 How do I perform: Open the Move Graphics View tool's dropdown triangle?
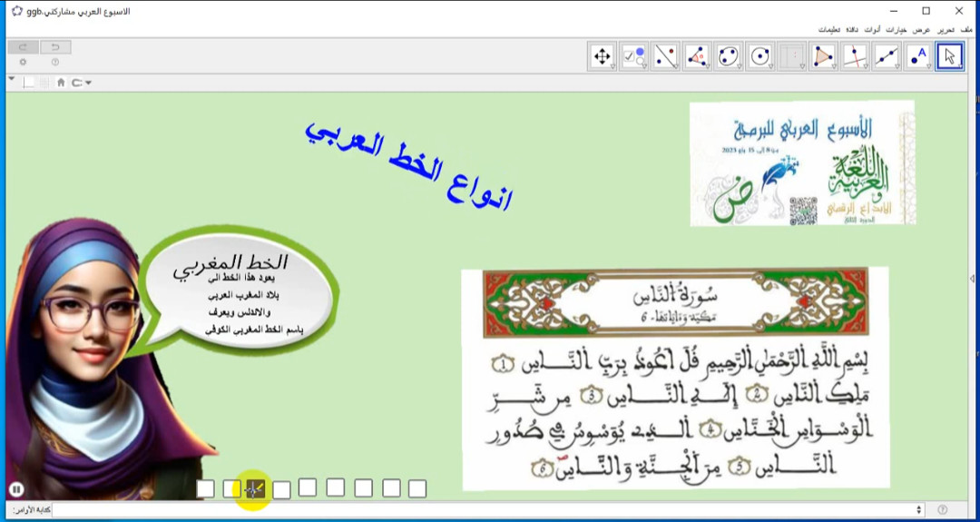pyautogui.click(x=612, y=66)
